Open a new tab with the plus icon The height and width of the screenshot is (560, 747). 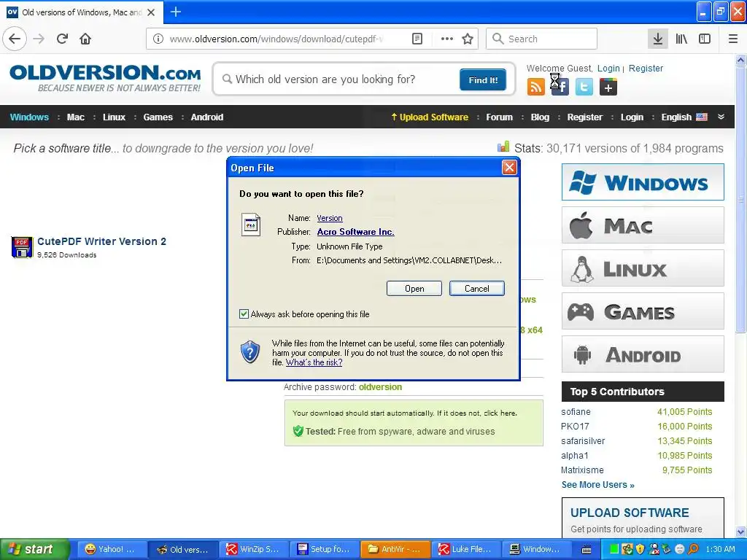coord(175,12)
